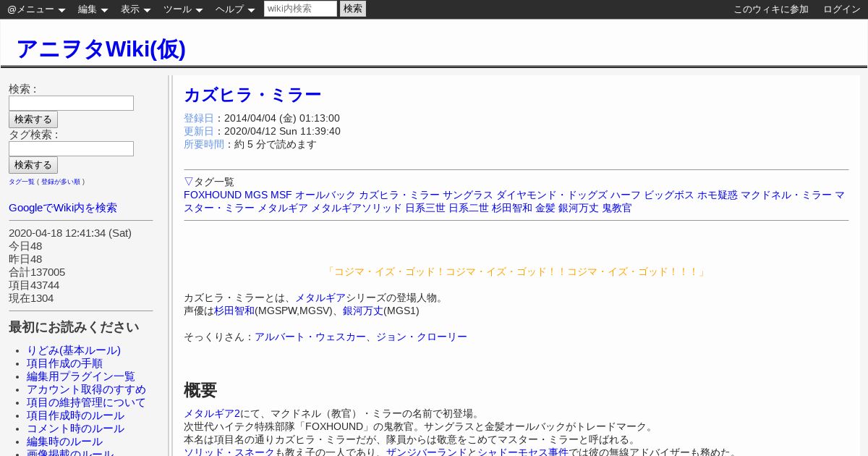The width and height of the screenshot is (868, 456).
Task: Open アカウント取得のすすめ link
Action: click(86, 389)
